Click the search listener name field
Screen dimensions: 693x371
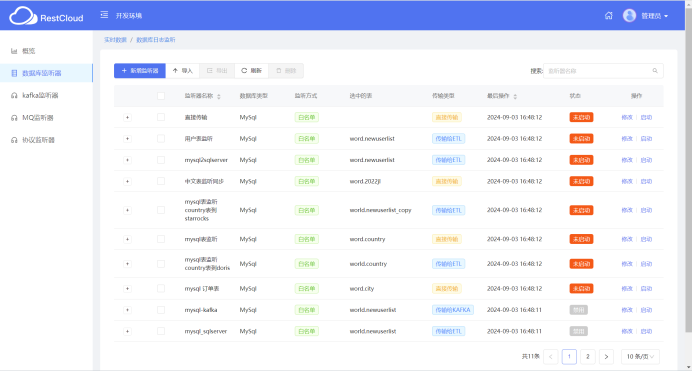pos(603,71)
